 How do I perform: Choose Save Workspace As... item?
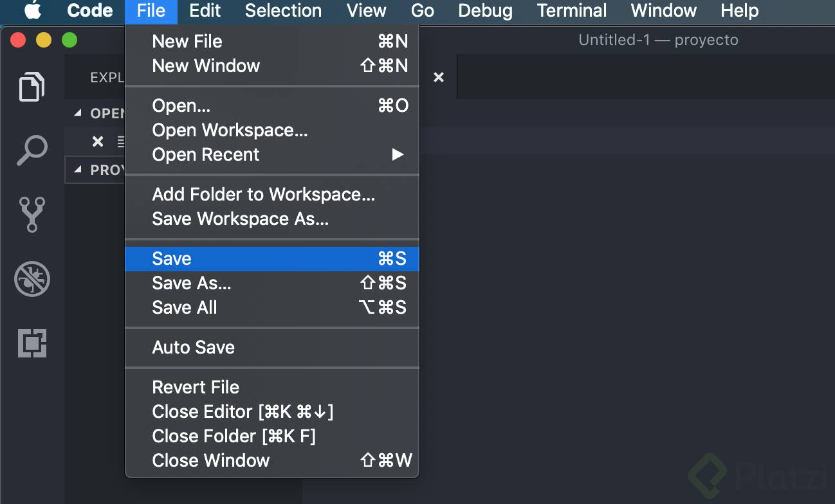pos(272,219)
